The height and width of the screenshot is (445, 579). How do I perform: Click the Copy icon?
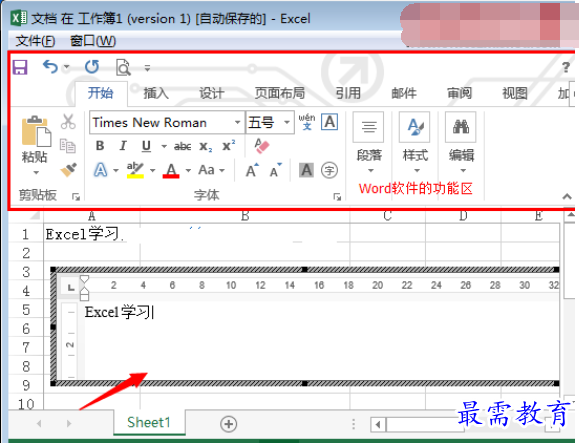click(68, 146)
